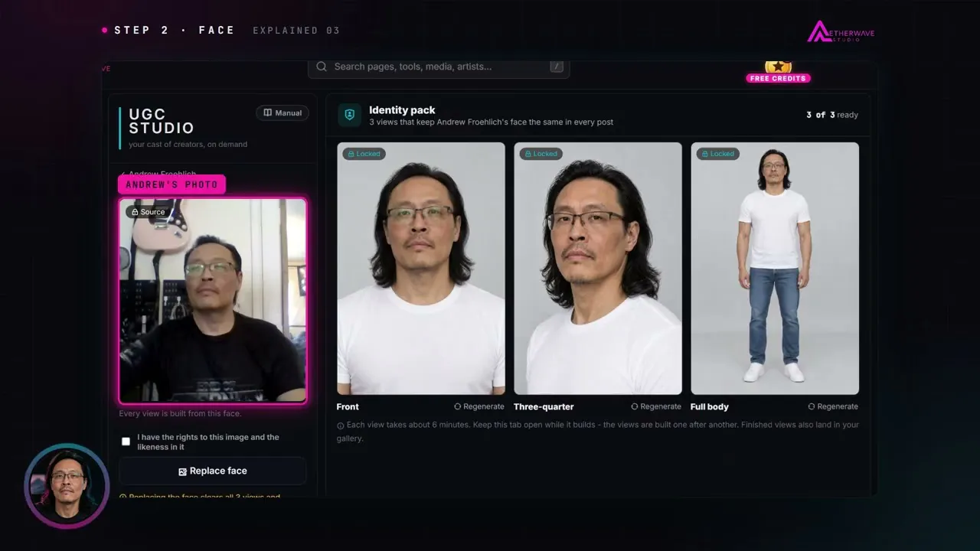This screenshot has height=551, width=980.
Task: Click the 'Three-quarter' label under second image
Action: [x=544, y=406]
